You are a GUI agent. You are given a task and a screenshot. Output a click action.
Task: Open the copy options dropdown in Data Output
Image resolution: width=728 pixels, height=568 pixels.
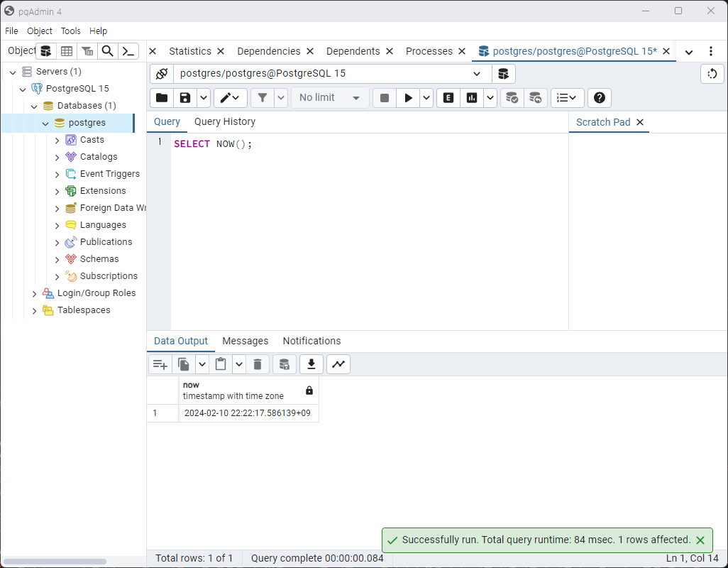pos(202,364)
